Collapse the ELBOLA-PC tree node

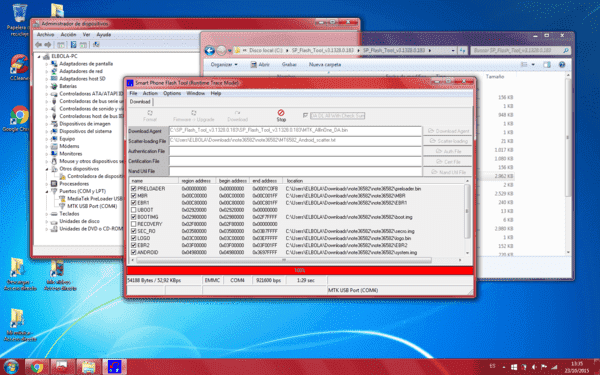[x=39, y=56]
